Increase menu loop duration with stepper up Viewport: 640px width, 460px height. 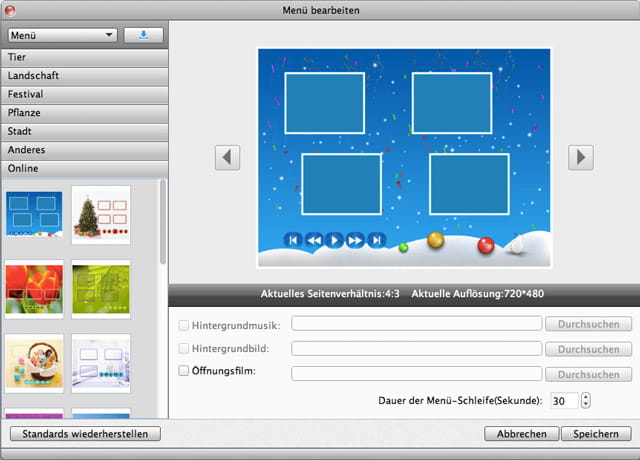click(x=586, y=396)
